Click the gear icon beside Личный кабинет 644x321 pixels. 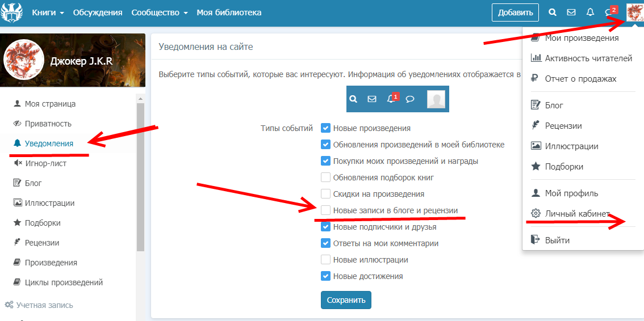coord(535,214)
